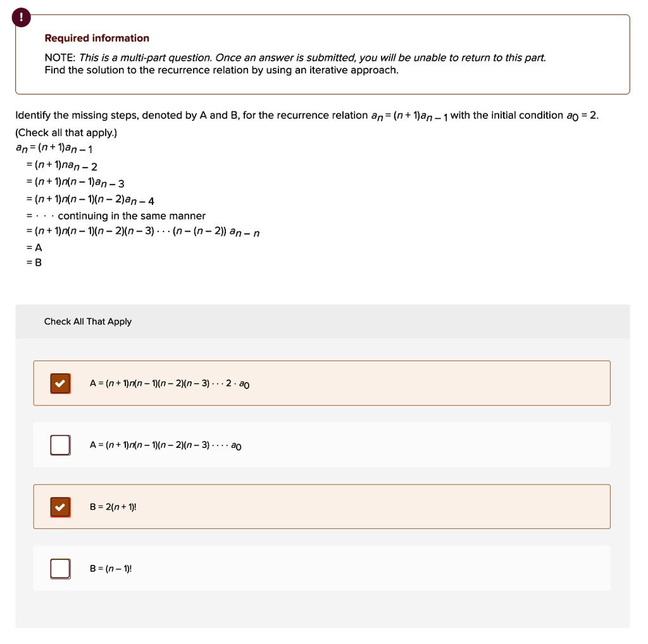Click the "= A" missing step line
The image size is (648, 644).
(34, 247)
